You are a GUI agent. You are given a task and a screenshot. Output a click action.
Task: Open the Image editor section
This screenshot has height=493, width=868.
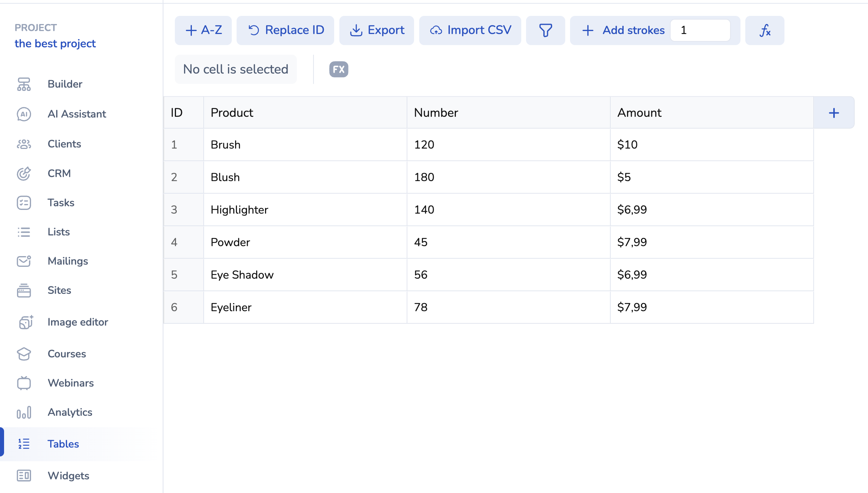point(78,322)
